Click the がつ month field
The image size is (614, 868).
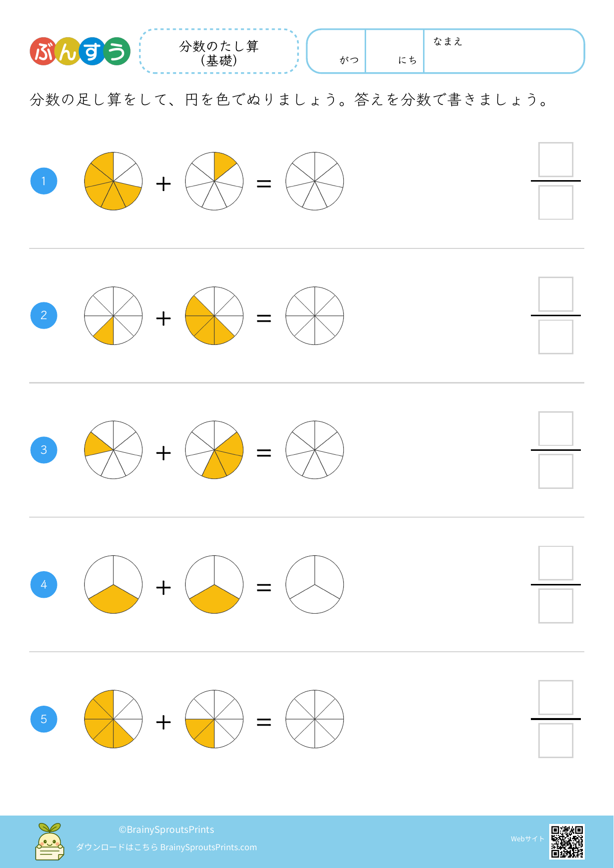tap(337, 51)
